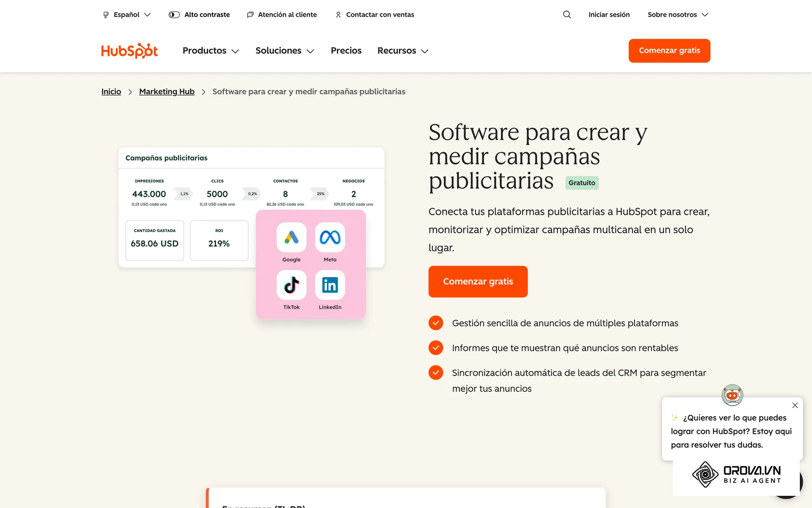Viewport: 812px width, 508px height.
Task: Click the LinkedIn icon tile
Action: pyautogui.click(x=330, y=285)
